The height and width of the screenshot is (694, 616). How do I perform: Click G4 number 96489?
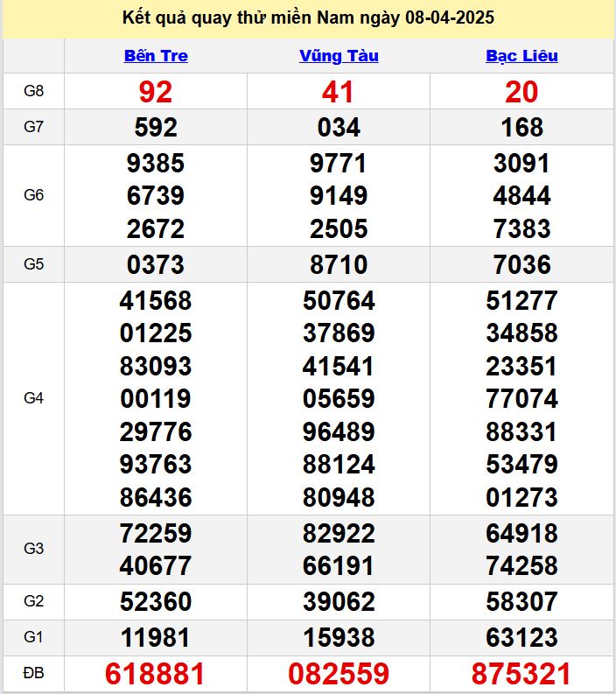pos(339,432)
